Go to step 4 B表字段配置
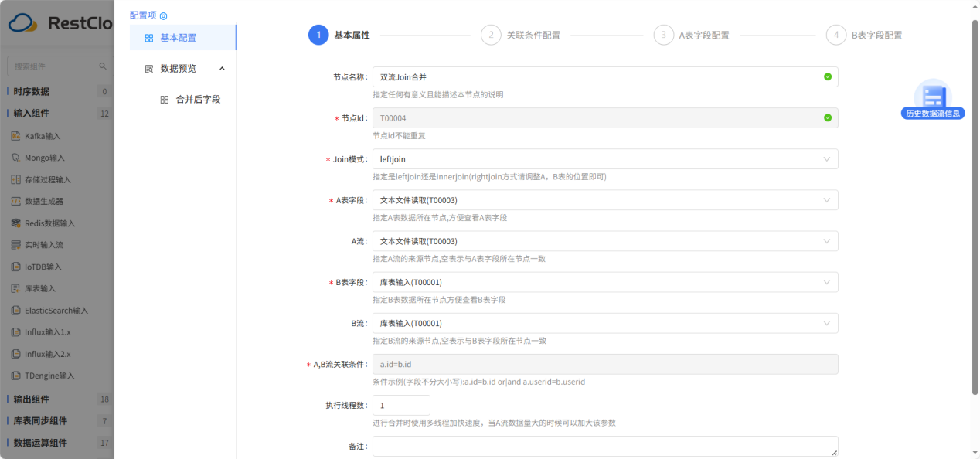This screenshot has height=459, width=980. tap(876, 35)
